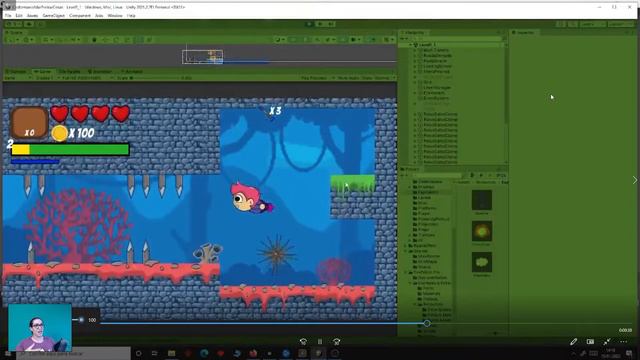Viewport: 640px width, 360px height.
Task: Click the next arrow at the right edge
Action: (x=635, y=180)
